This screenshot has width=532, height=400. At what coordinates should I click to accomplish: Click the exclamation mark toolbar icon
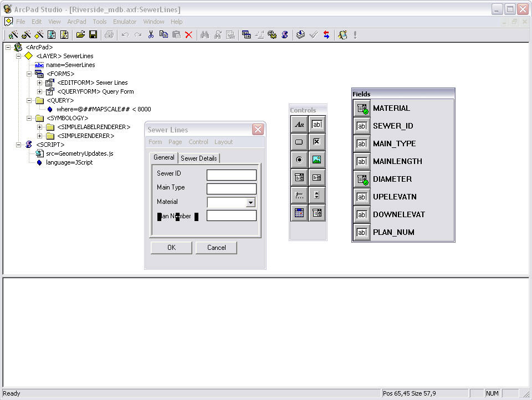tap(355, 34)
